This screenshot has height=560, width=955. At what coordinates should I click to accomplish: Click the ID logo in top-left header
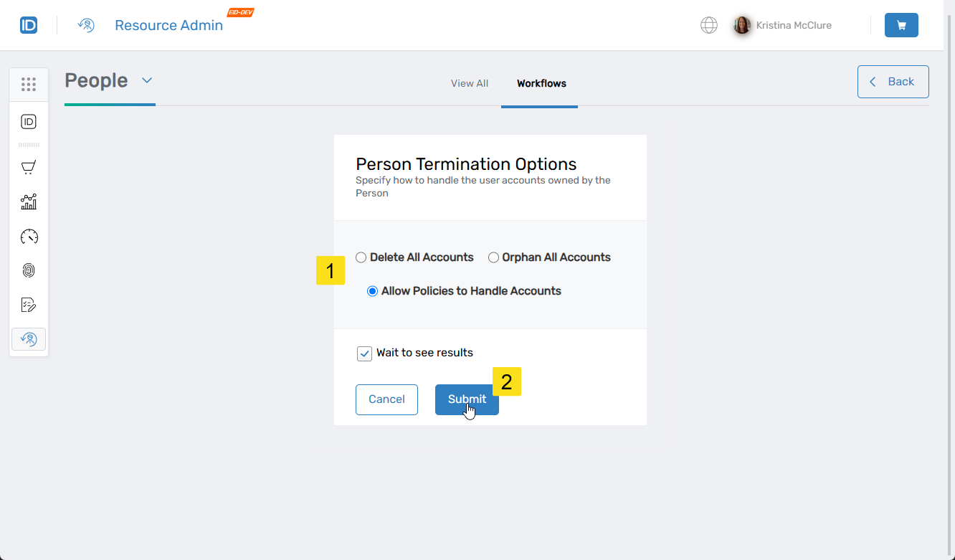pos(29,25)
